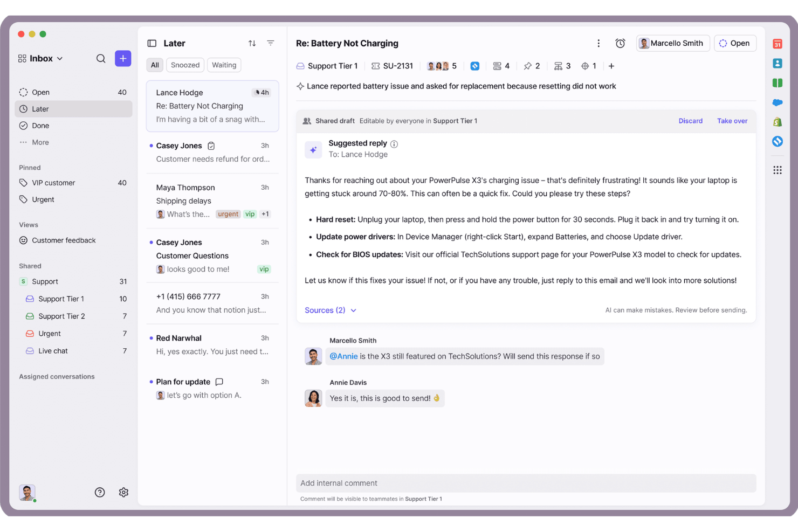
Task: Open the search icon in sidebar
Action: click(x=101, y=58)
